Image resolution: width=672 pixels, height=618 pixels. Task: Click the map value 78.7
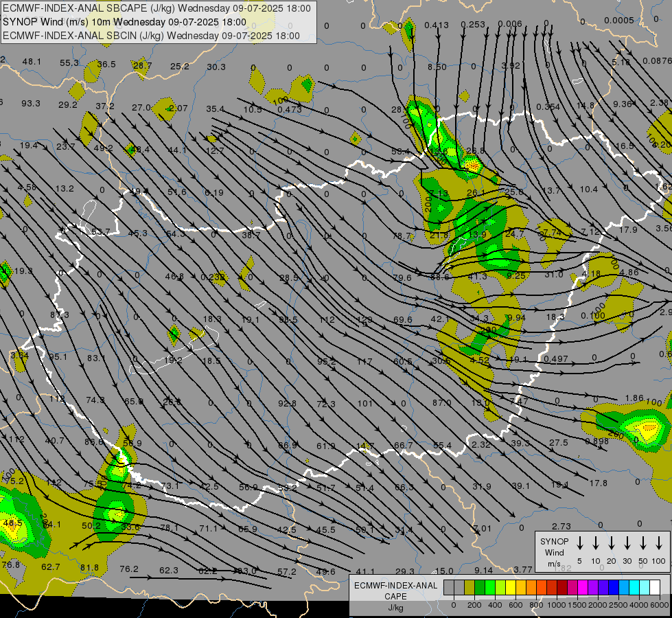402,236
